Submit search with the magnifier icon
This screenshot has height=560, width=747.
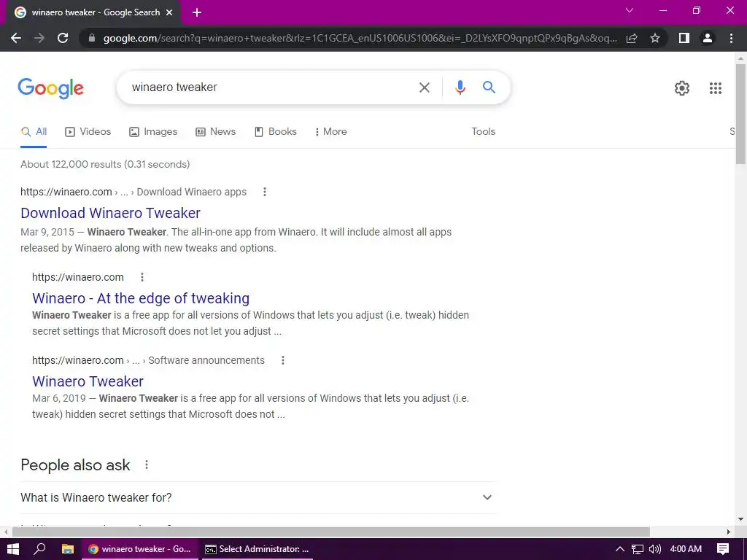pos(489,87)
